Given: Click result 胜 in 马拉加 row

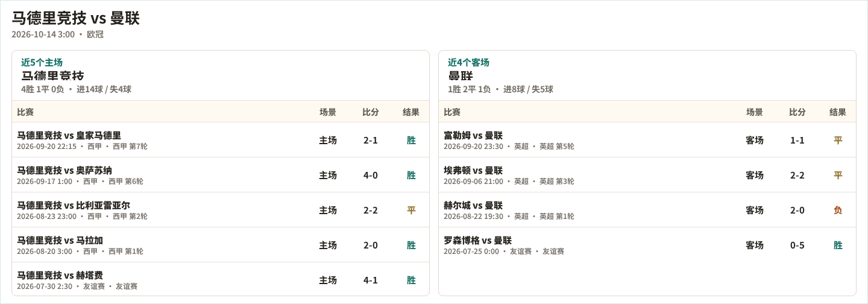Looking at the screenshot, I should pos(411,245).
